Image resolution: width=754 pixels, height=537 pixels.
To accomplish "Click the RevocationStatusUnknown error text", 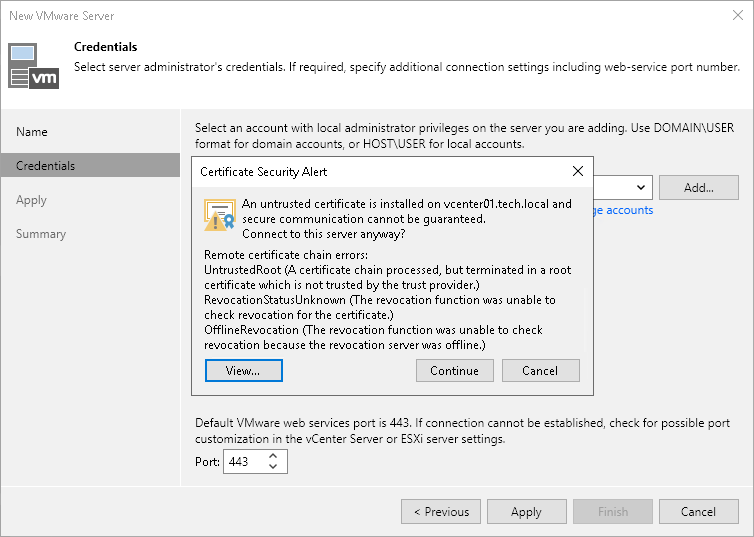I will (380, 307).
